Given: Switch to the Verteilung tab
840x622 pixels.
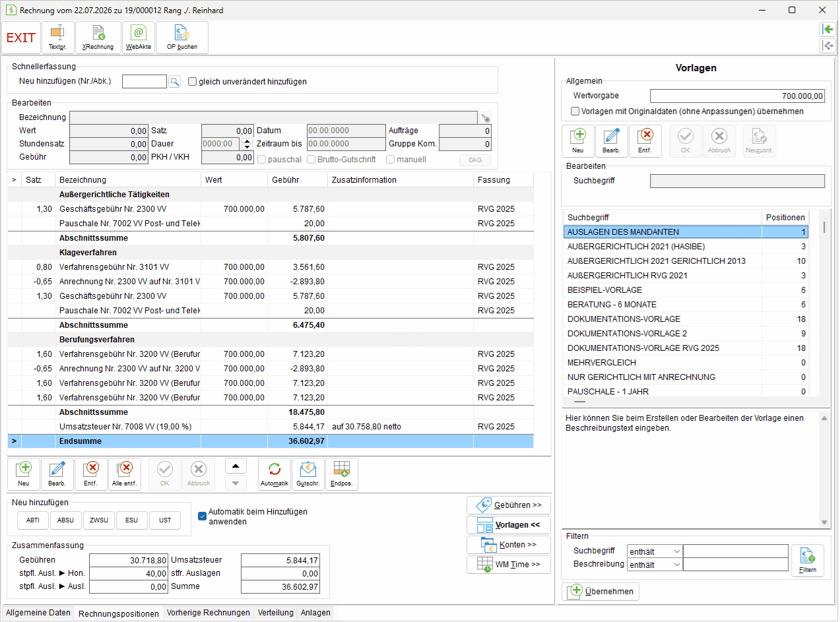Looking at the screenshot, I should [x=276, y=613].
